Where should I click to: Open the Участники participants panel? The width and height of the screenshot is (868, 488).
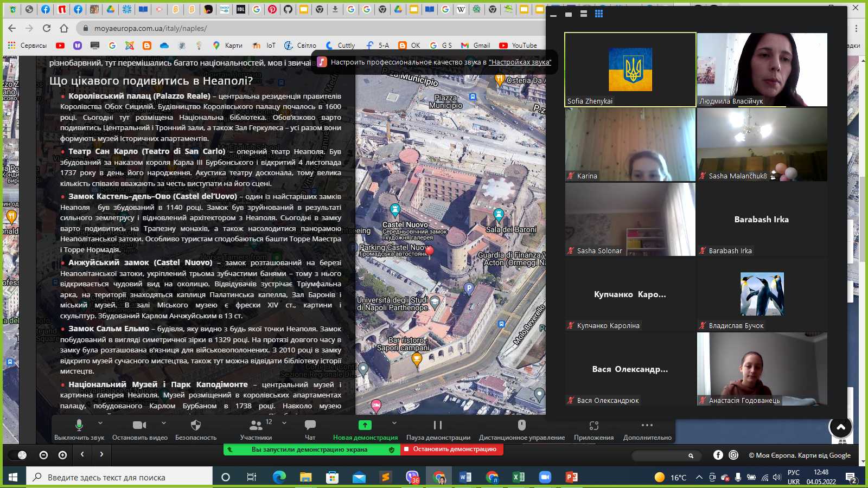click(256, 426)
